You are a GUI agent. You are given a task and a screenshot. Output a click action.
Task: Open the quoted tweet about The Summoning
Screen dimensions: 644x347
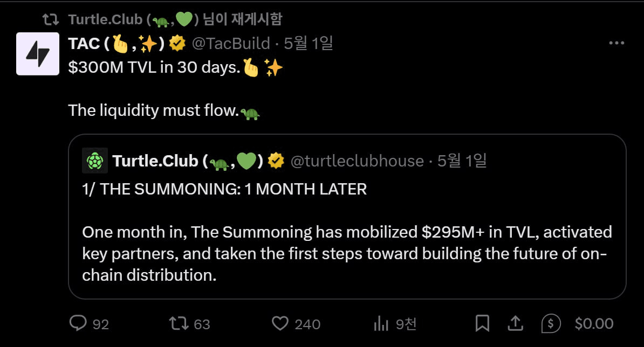pyautogui.click(x=347, y=217)
